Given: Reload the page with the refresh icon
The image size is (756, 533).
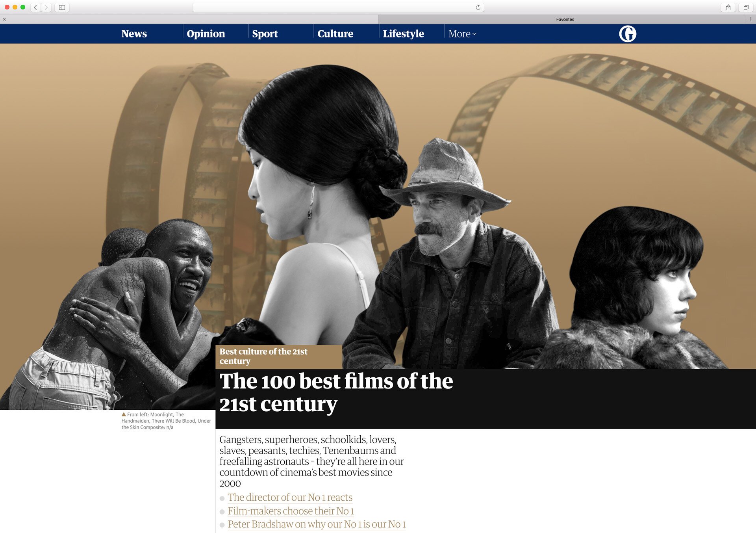Looking at the screenshot, I should pos(478,7).
